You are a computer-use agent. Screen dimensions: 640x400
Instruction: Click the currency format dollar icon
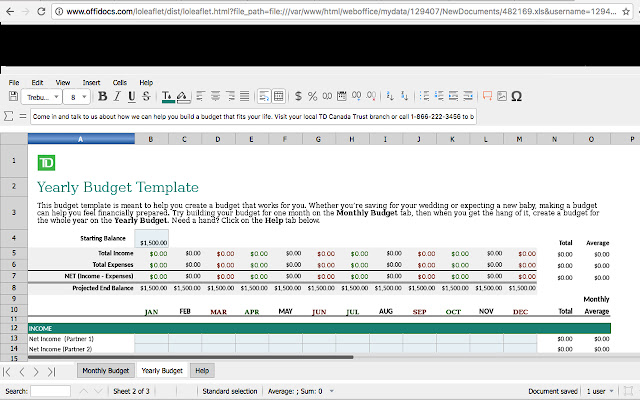pyautogui.click(x=297, y=97)
